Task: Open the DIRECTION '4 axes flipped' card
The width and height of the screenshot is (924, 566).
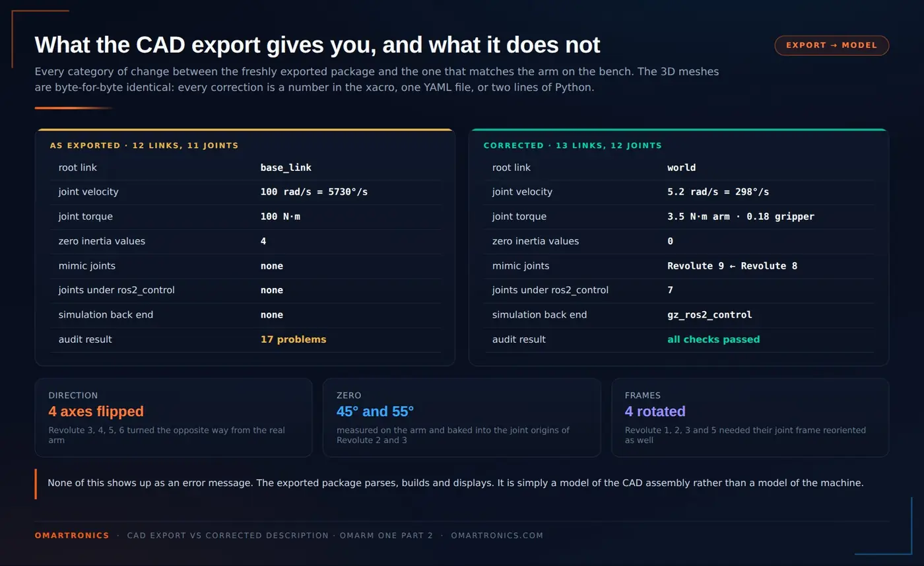Action: (173, 417)
